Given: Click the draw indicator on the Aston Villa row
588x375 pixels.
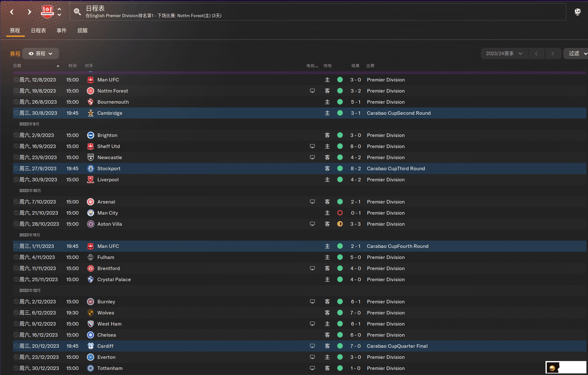Looking at the screenshot, I should coord(340,224).
